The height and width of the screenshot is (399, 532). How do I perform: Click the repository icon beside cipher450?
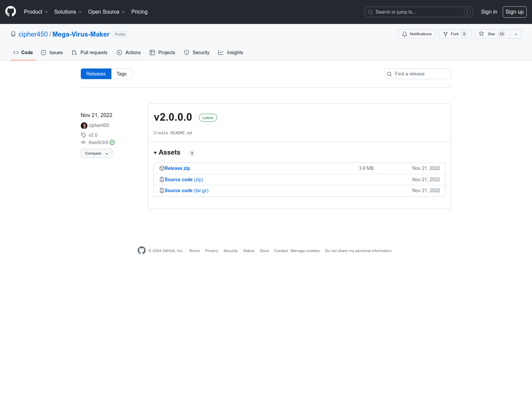pyautogui.click(x=13, y=34)
